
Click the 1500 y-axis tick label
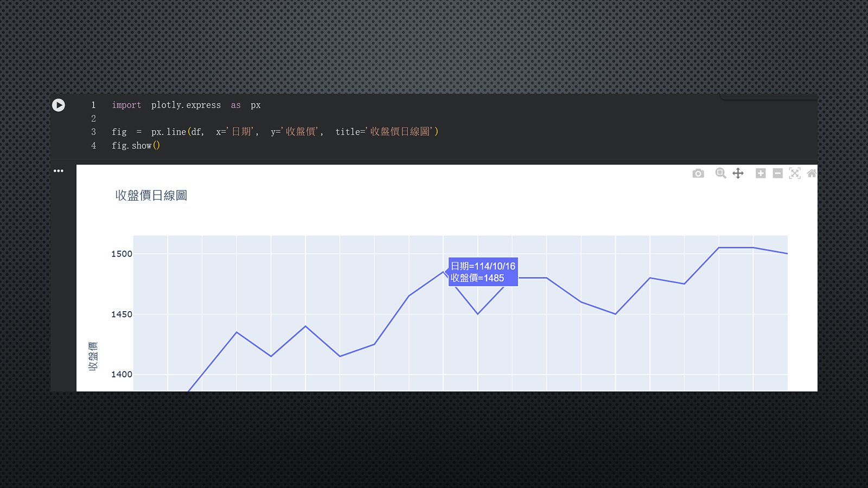(x=122, y=254)
